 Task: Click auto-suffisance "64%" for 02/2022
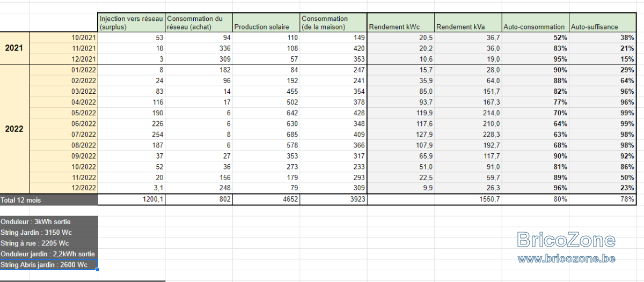click(x=602, y=80)
